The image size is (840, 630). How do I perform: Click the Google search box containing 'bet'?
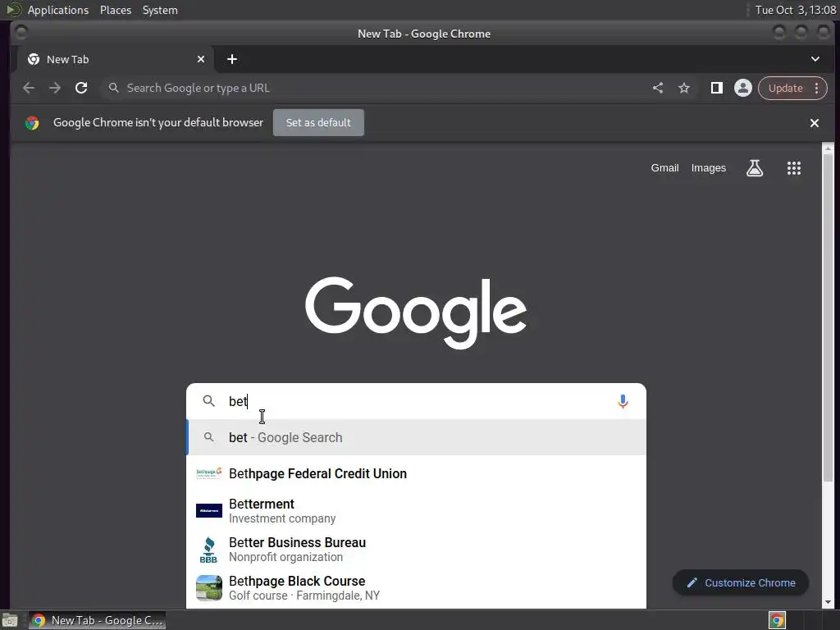(x=416, y=401)
